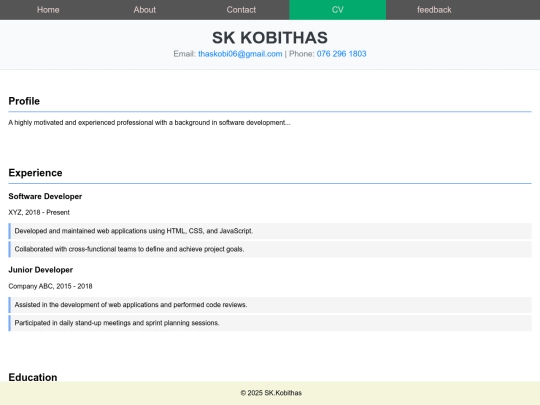
Task: Click 'Developed and maintained web applications' item
Action: click(x=270, y=231)
